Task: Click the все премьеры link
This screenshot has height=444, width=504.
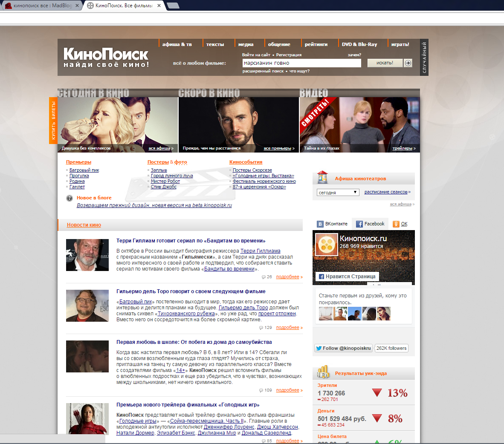Action: pos(278,148)
